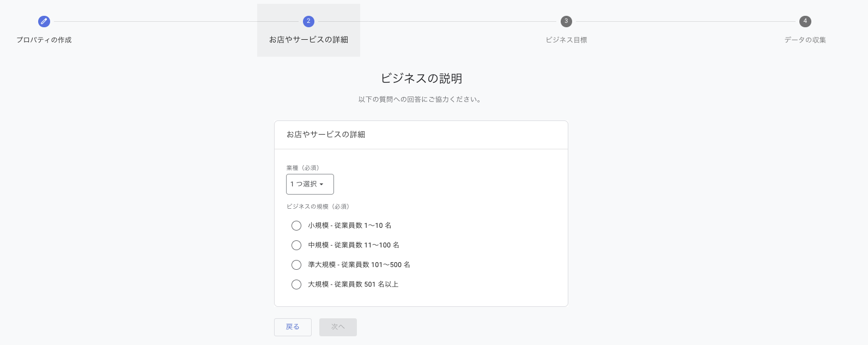This screenshot has width=868, height=345.
Task: Click the お店やサービスの詳細 card header
Action: tap(326, 135)
